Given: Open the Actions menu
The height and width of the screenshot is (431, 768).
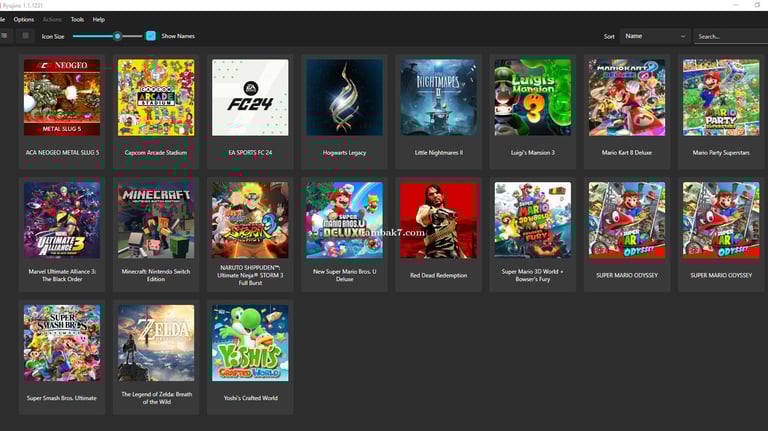Looking at the screenshot, I should coord(52,20).
